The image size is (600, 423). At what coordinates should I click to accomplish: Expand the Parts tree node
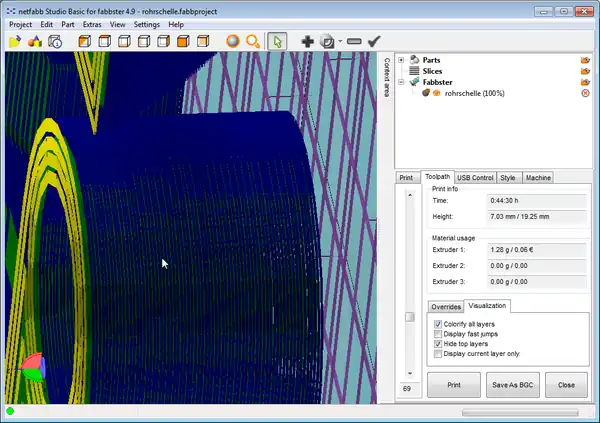click(x=401, y=60)
